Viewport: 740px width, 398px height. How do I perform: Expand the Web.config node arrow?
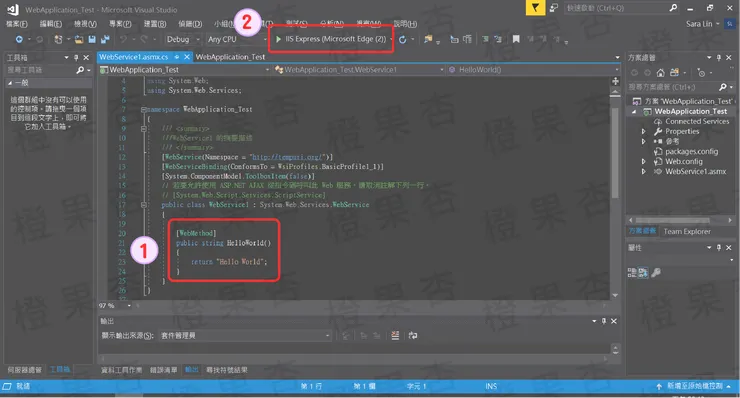pyautogui.click(x=643, y=161)
